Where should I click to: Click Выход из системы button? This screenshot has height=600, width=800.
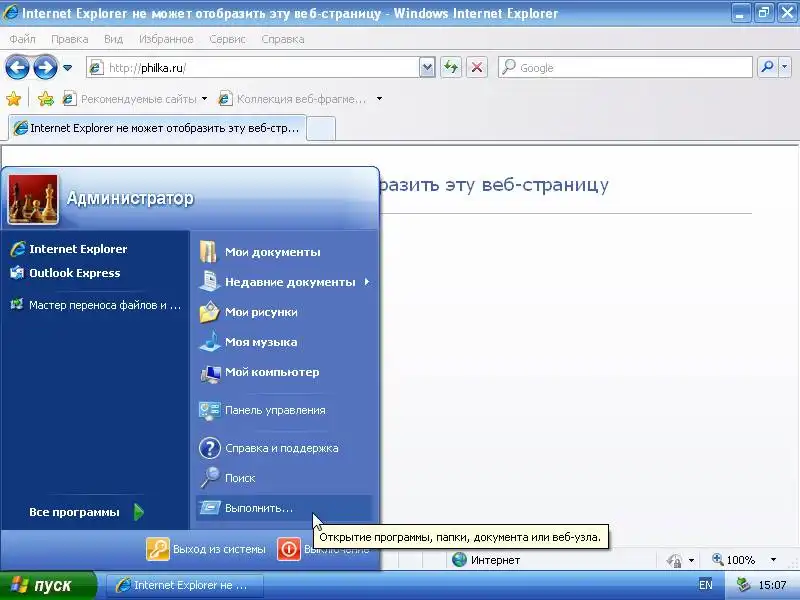coord(207,549)
